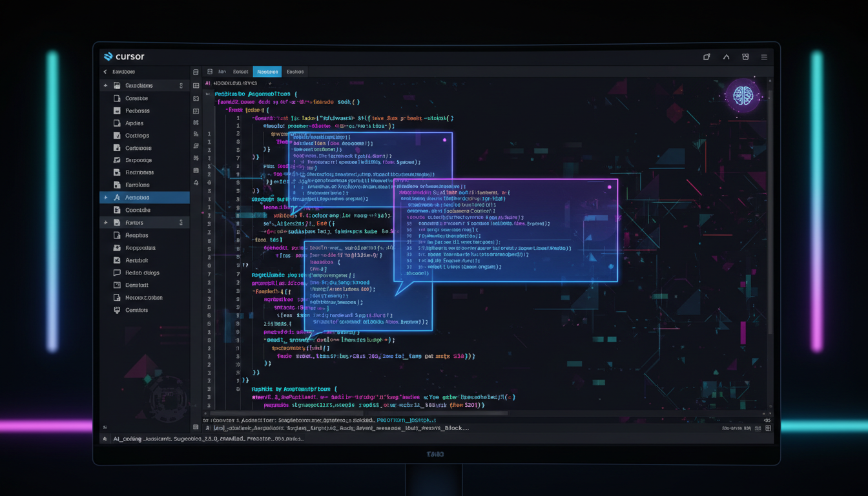The height and width of the screenshot is (496, 868).
Task: Expand the first sidebar folder with the arrow
Action: 105,85
